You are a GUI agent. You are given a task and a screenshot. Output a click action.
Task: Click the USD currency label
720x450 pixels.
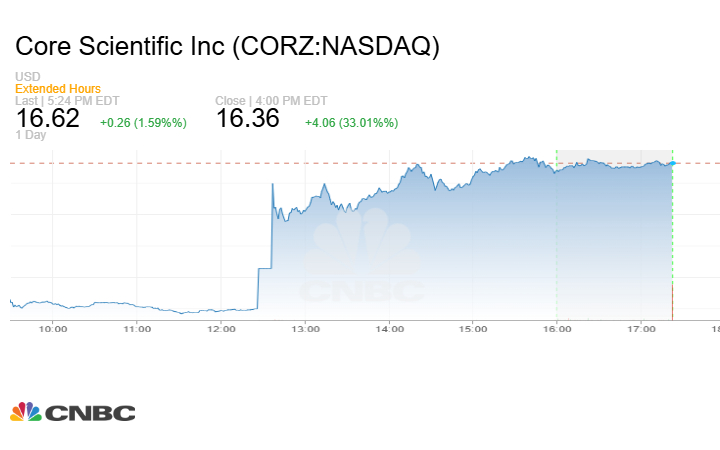point(27,77)
